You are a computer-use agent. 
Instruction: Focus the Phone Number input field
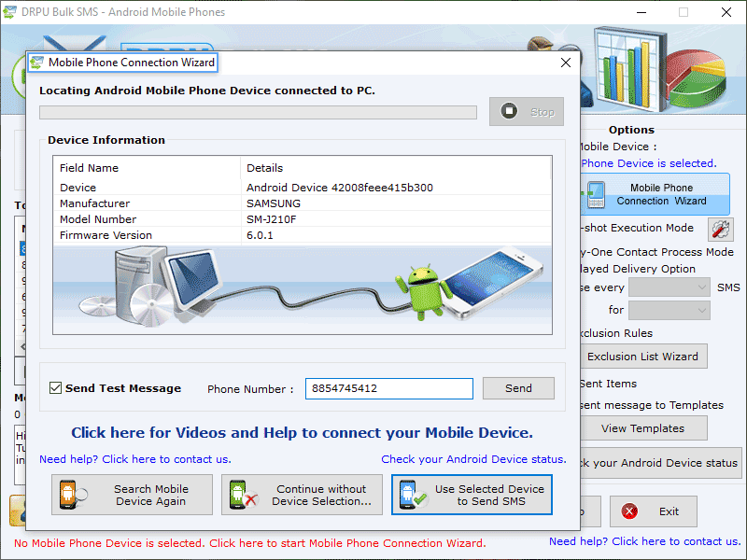pyautogui.click(x=388, y=388)
